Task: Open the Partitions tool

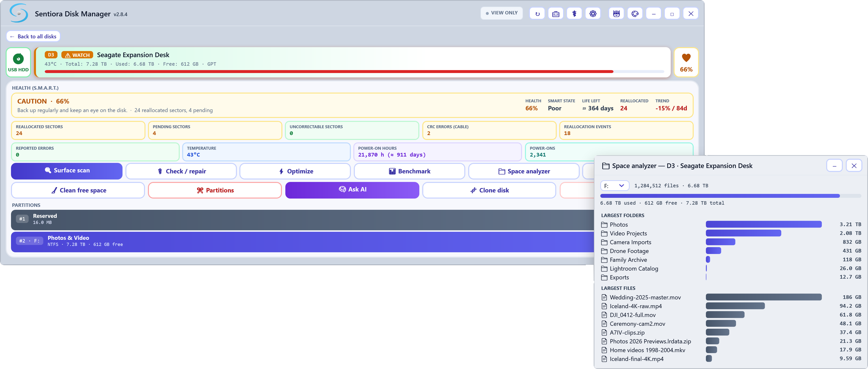Action: (x=215, y=190)
